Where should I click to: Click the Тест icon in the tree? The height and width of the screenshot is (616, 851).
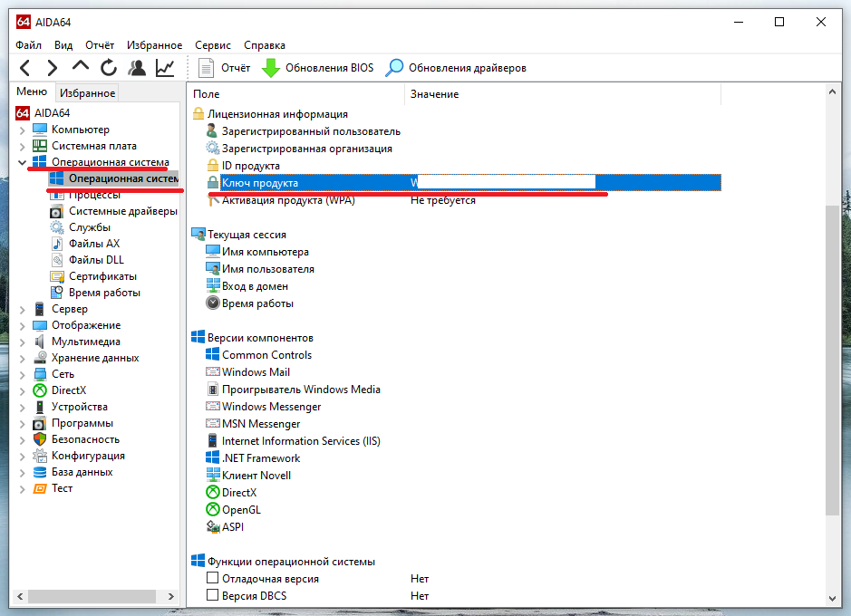40,488
